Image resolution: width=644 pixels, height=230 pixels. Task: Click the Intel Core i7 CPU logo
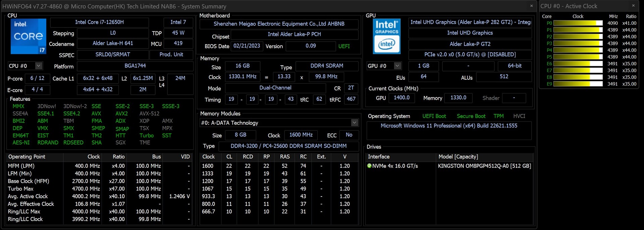coord(29,36)
